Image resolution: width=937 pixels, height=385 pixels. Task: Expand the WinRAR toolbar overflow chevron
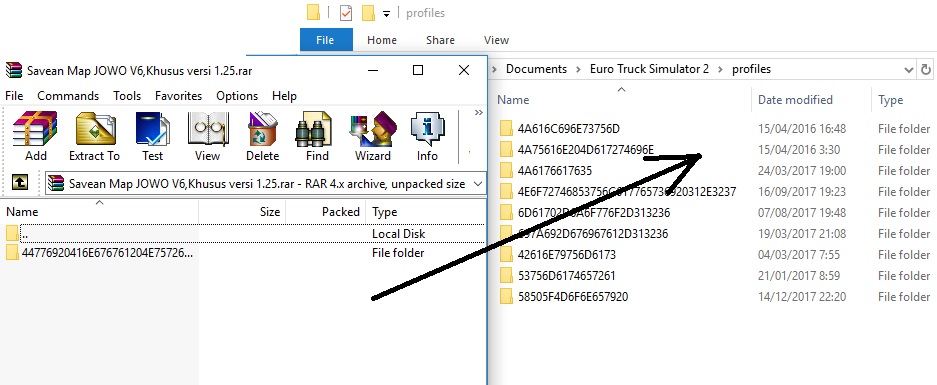pos(479,112)
